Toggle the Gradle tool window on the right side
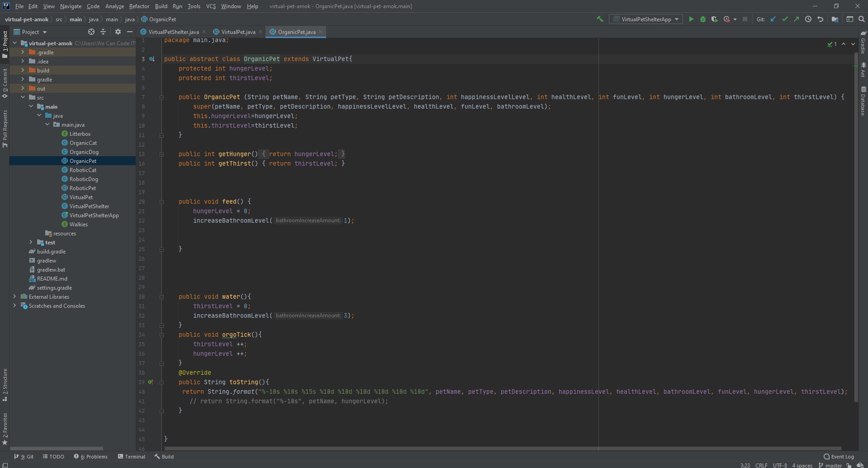The height and width of the screenshot is (468, 868). point(863,42)
